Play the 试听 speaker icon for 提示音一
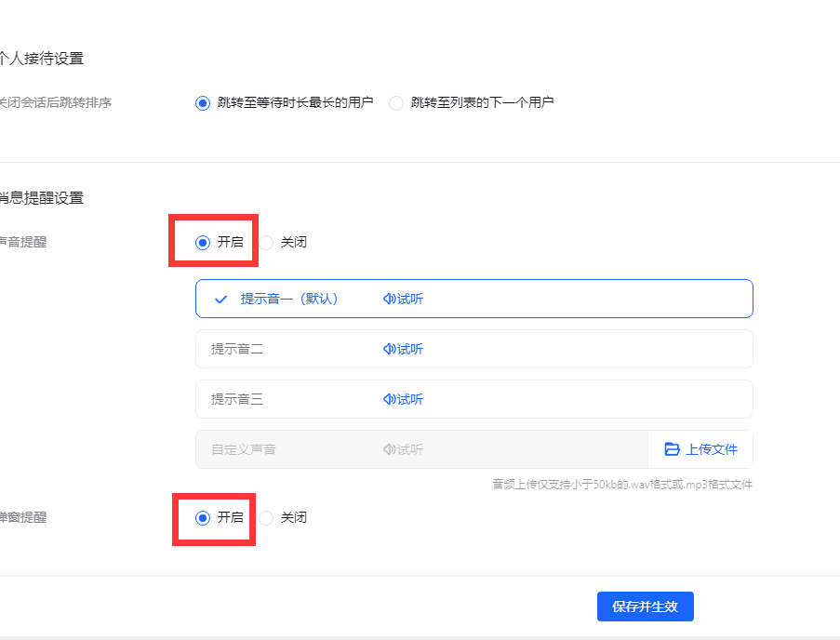 pyautogui.click(x=389, y=300)
